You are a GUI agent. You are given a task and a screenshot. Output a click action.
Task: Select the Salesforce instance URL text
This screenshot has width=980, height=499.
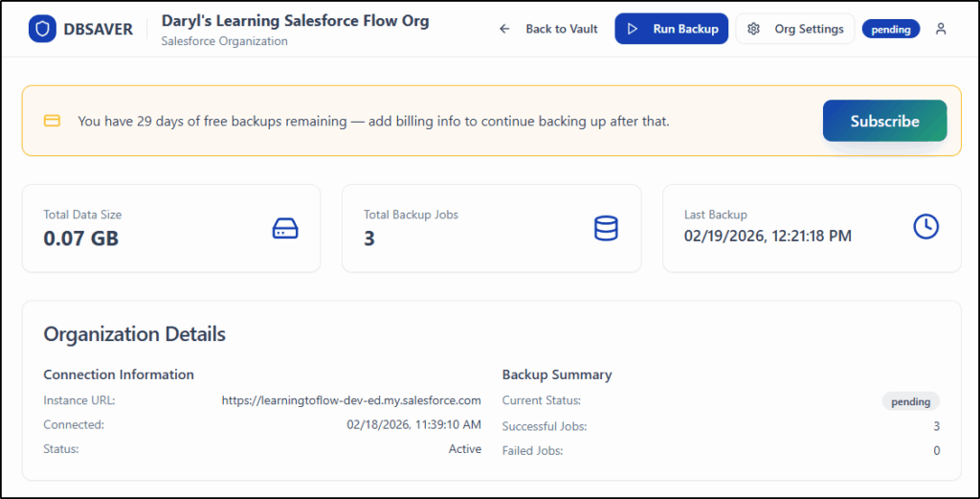coord(350,400)
